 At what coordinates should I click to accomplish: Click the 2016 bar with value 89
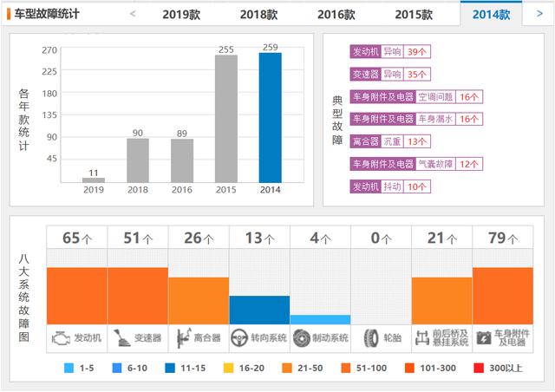pos(182,160)
